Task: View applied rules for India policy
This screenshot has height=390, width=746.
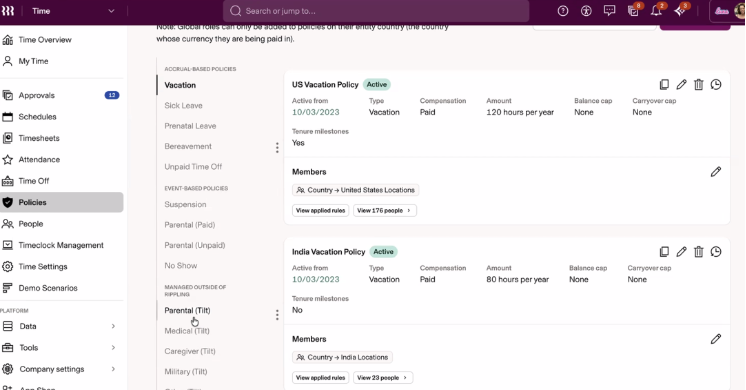Action: click(x=320, y=378)
